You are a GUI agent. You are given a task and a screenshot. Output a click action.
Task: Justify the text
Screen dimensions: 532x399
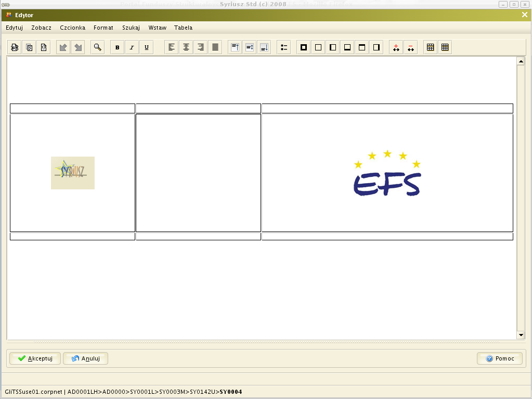click(215, 47)
